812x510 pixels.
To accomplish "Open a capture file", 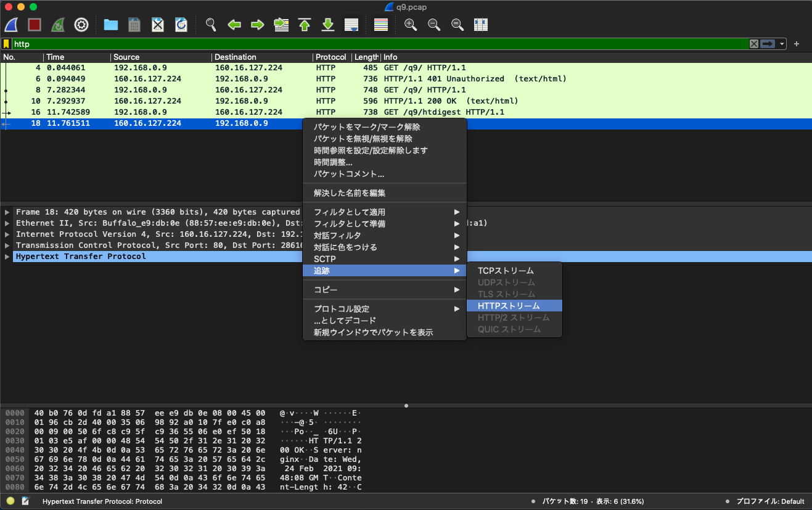I will (x=110, y=25).
